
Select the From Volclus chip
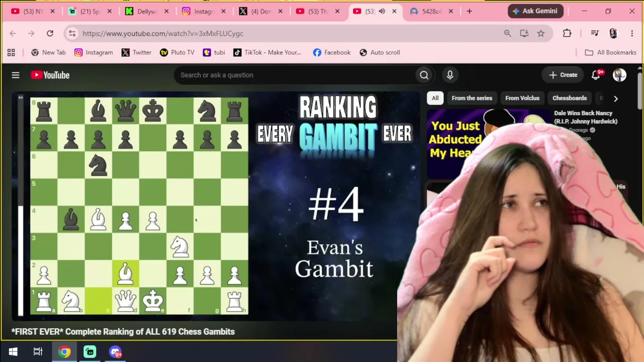point(522,98)
